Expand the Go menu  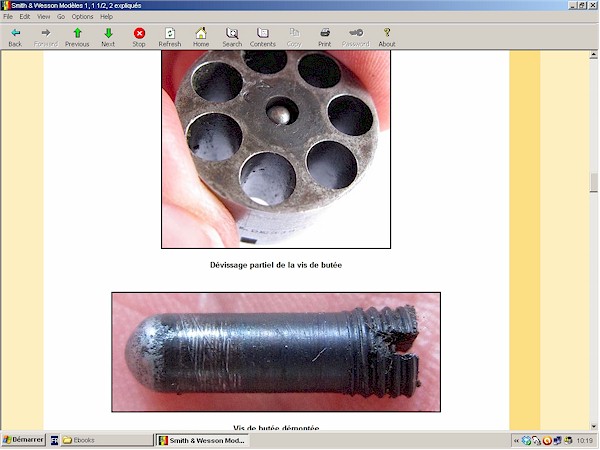pyautogui.click(x=60, y=17)
